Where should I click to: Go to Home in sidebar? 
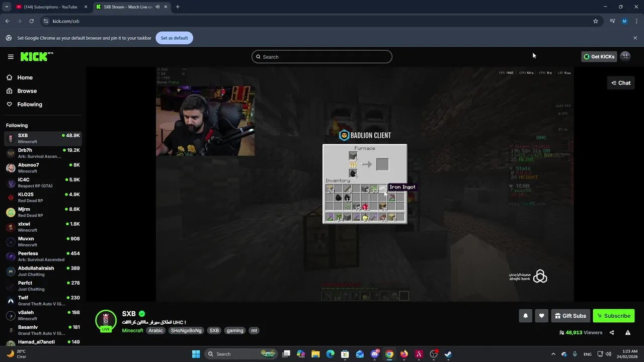[x=25, y=77]
